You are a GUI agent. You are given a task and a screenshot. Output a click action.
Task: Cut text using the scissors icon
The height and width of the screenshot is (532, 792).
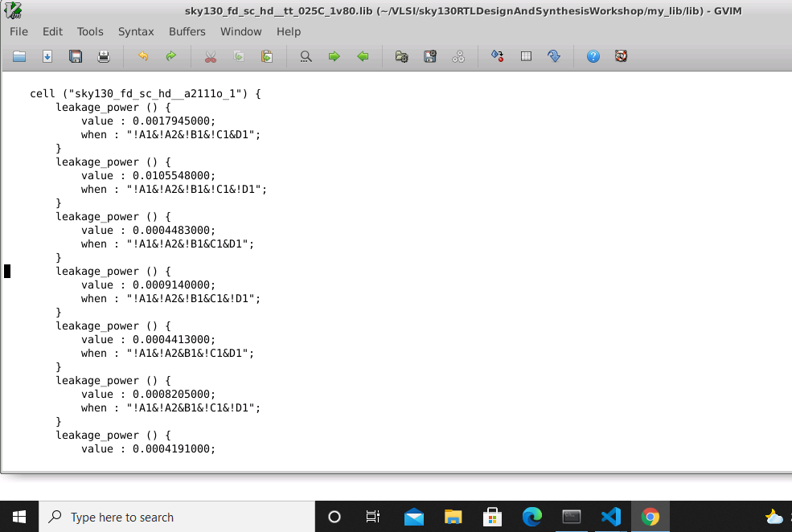[x=211, y=56]
